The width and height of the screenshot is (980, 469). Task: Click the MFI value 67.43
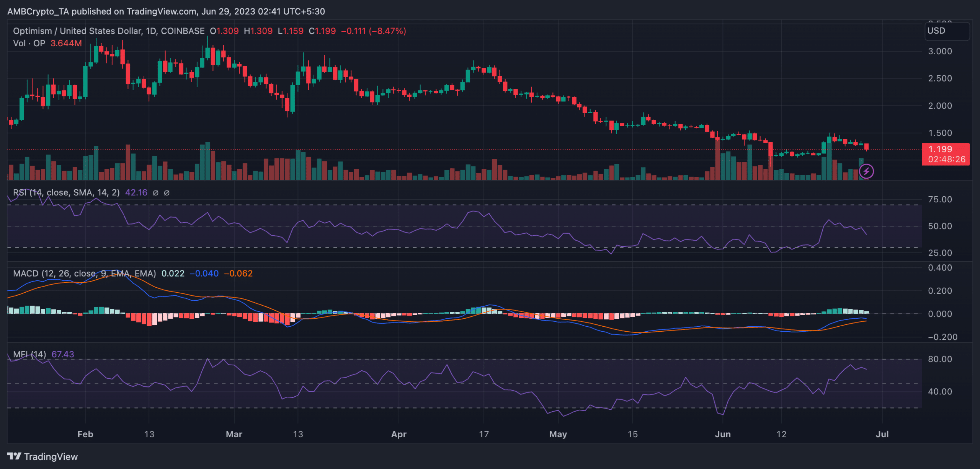(x=63, y=354)
